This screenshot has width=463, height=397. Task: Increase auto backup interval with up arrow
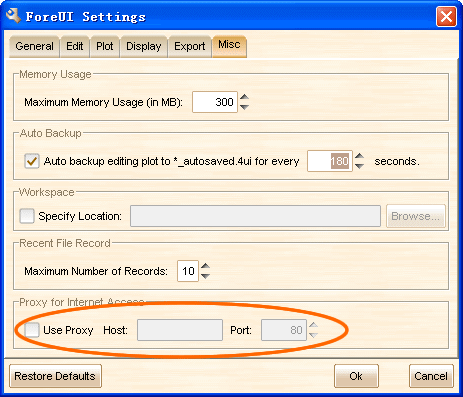[x=359, y=156]
